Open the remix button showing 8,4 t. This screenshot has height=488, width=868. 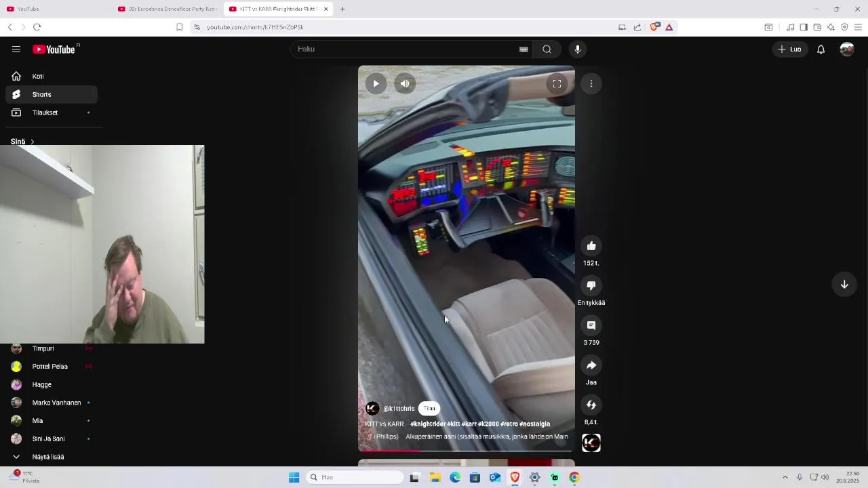point(591,405)
